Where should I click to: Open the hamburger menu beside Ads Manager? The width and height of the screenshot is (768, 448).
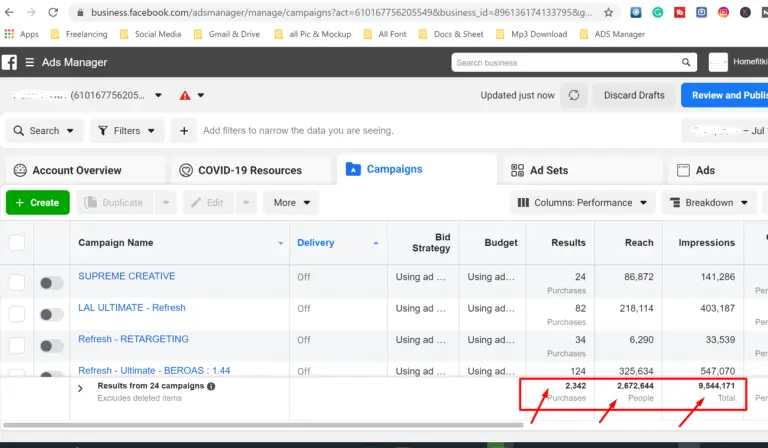(x=29, y=63)
